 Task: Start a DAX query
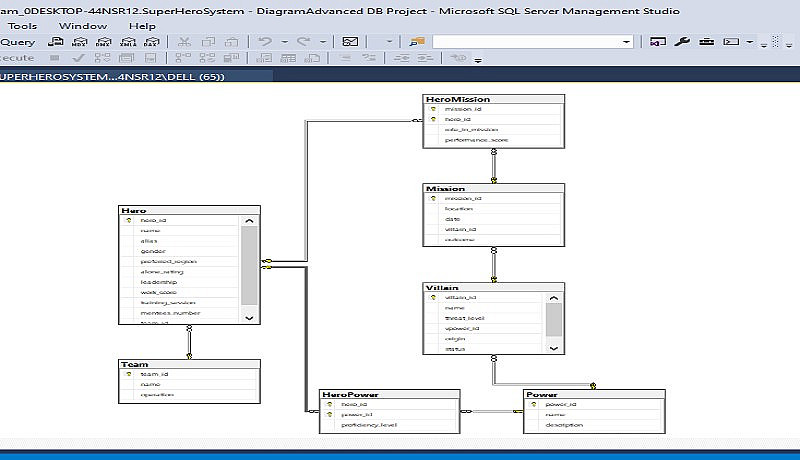coord(152,42)
